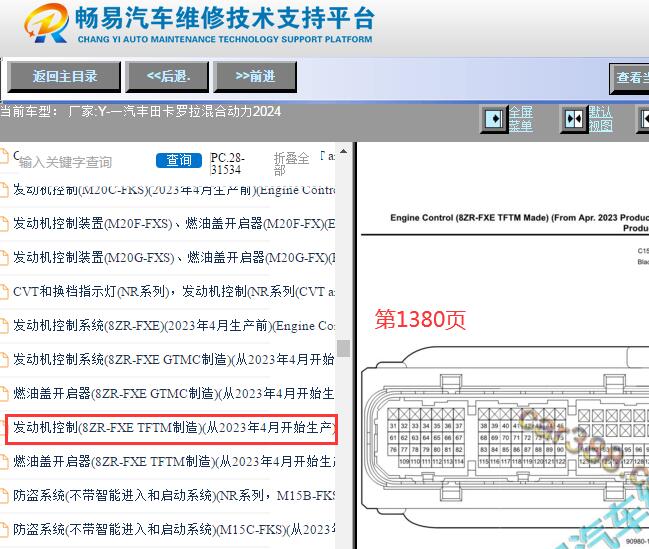Click the 查询 search button
Image resolution: width=649 pixels, height=549 pixels.
[179, 161]
